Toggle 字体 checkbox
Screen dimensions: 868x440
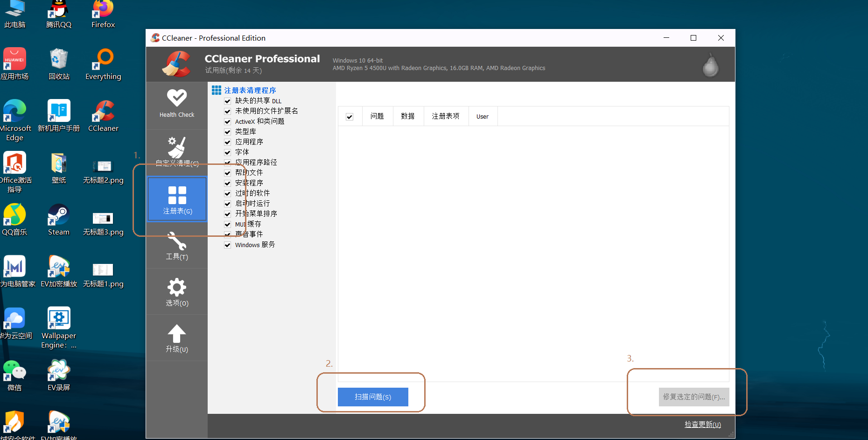point(228,152)
